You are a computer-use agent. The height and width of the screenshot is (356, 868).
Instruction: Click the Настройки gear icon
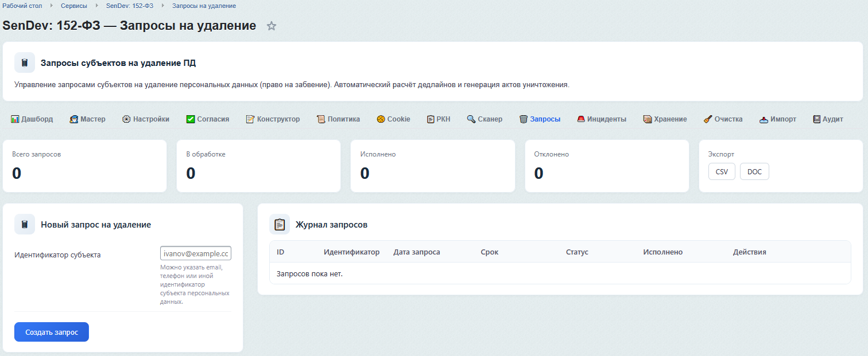[127, 119]
